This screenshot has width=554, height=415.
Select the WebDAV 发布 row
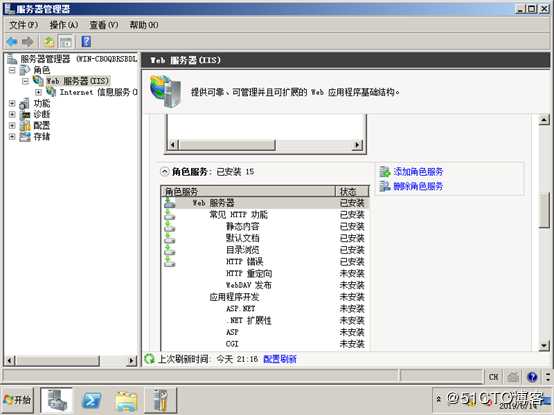point(265,285)
